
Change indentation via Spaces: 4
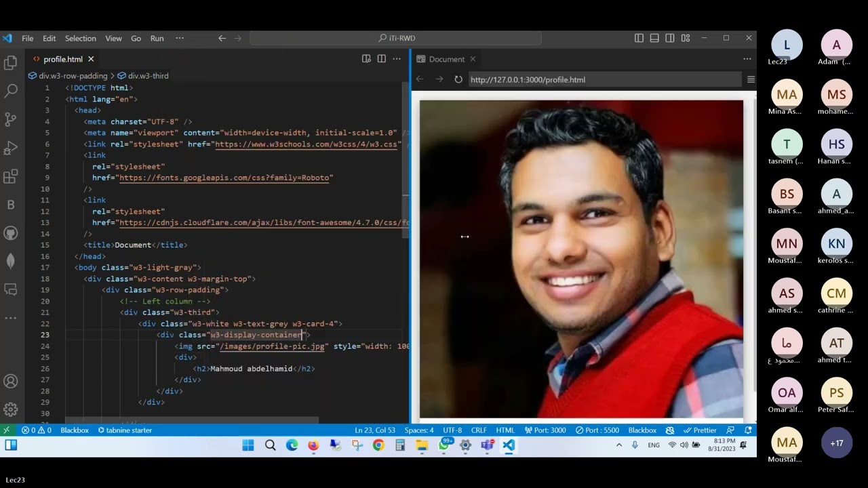[419, 430]
